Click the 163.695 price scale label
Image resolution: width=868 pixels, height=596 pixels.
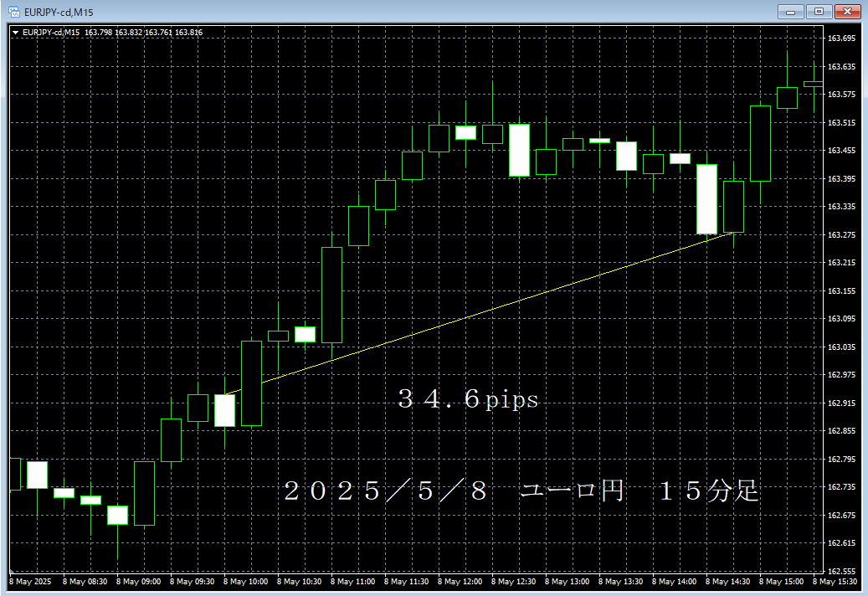click(841, 39)
